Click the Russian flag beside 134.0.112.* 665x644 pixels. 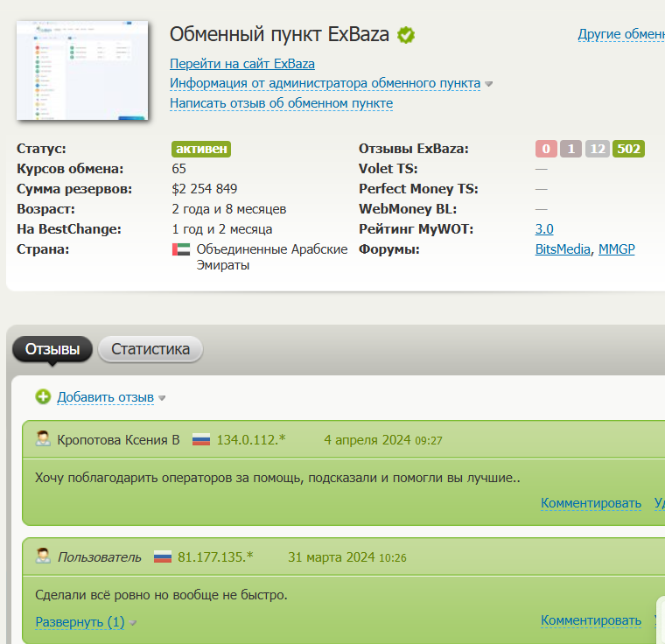click(x=201, y=439)
